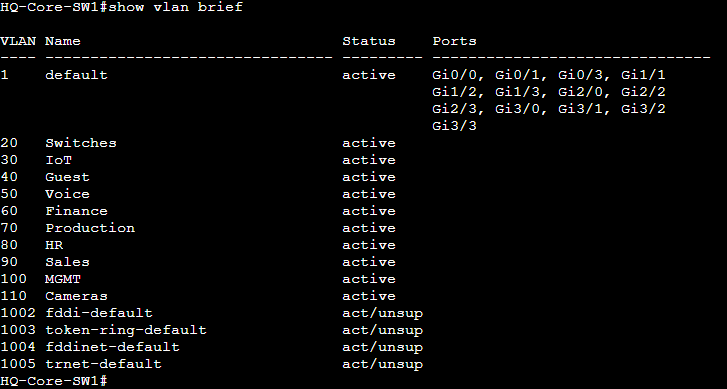The width and height of the screenshot is (727, 389).
Task: Click the token-ring-default VLAN name
Action: [x=126, y=330]
